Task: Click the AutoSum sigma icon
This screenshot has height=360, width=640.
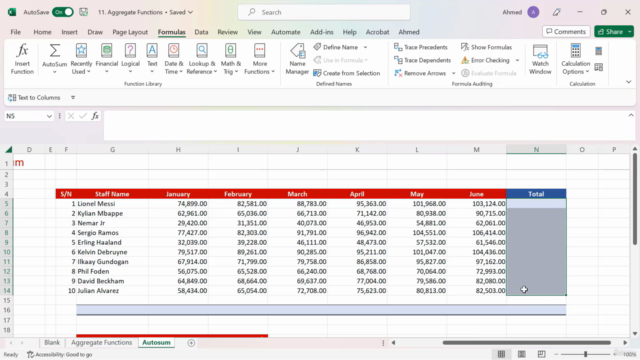Action: [54, 51]
